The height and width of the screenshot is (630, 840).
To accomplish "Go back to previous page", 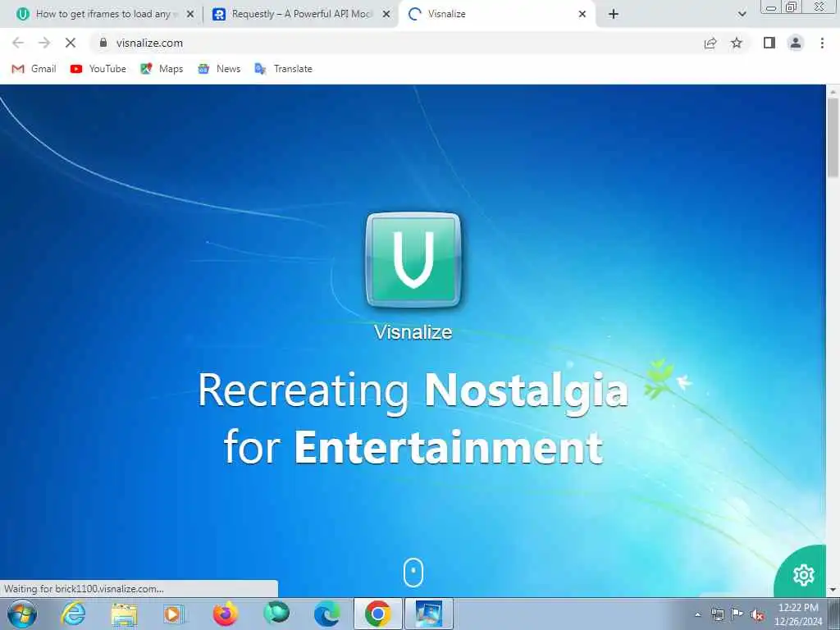I will (x=18, y=43).
